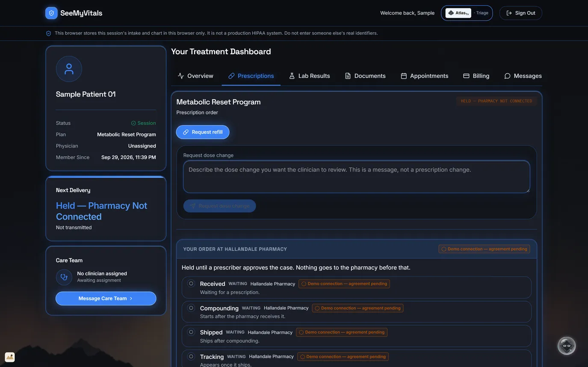Switch to the Billing tab
This screenshot has width=588, height=367.
click(x=476, y=76)
